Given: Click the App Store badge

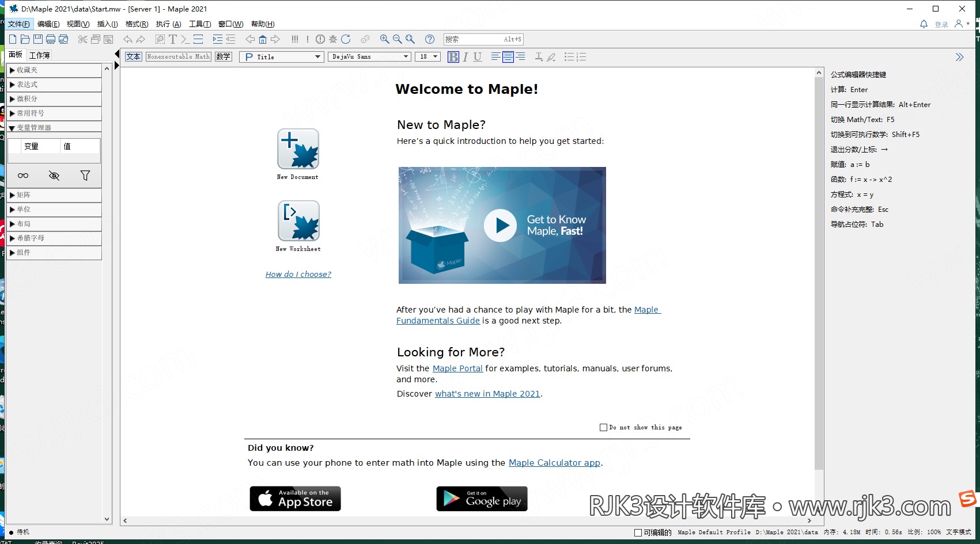Looking at the screenshot, I should 295,499.
